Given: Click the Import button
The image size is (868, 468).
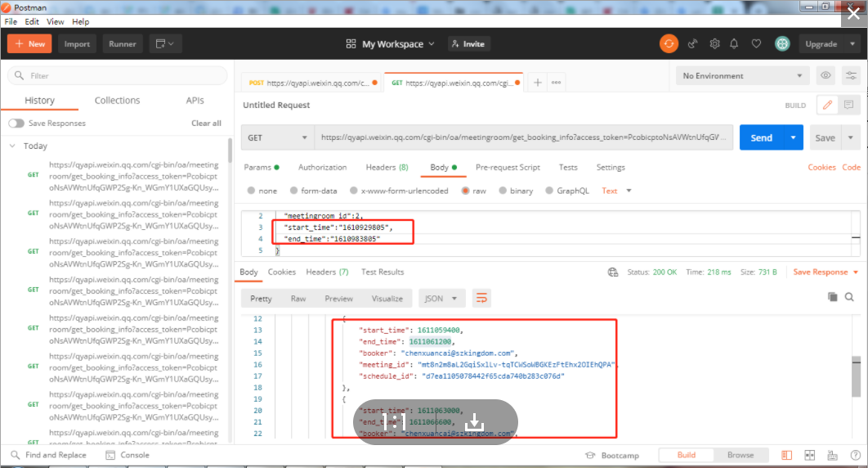Looking at the screenshot, I should [x=77, y=43].
